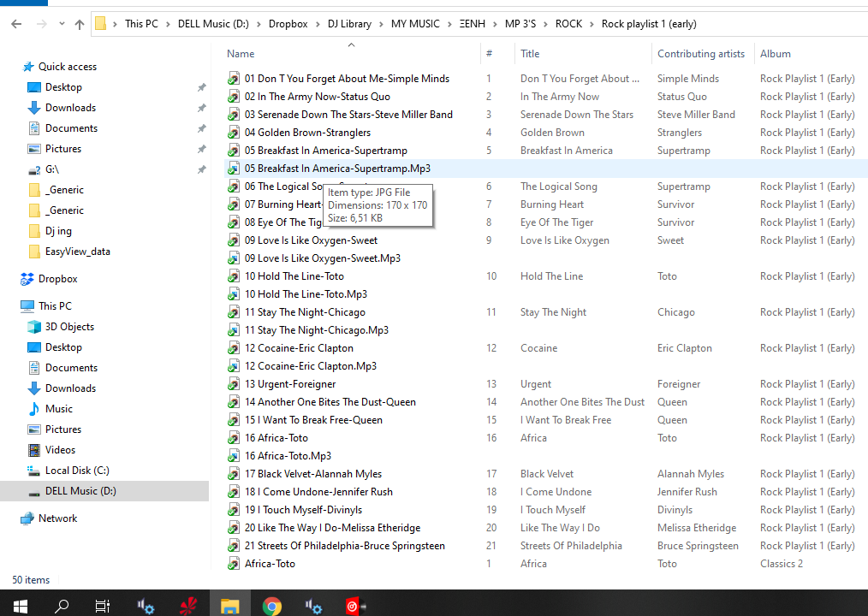Jump to ROCK in address bar
Image resolution: width=868 pixels, height=616 pixels.
(568, 24)
